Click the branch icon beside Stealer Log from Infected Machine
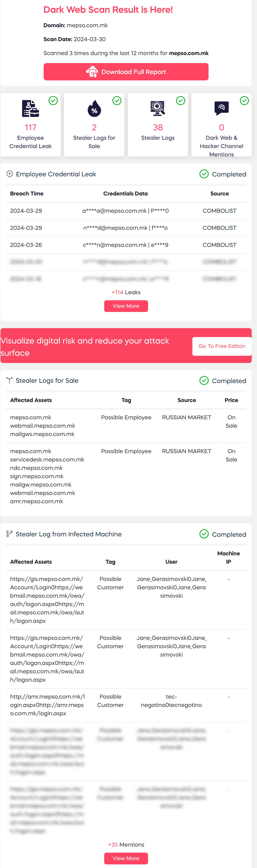Screen dimensions: 257x868 tap(9, 534)
